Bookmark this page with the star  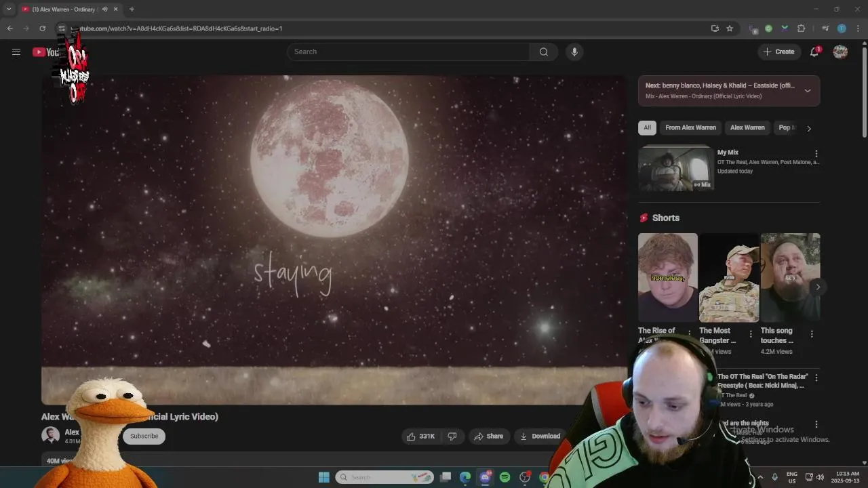[x=730, y=28]
